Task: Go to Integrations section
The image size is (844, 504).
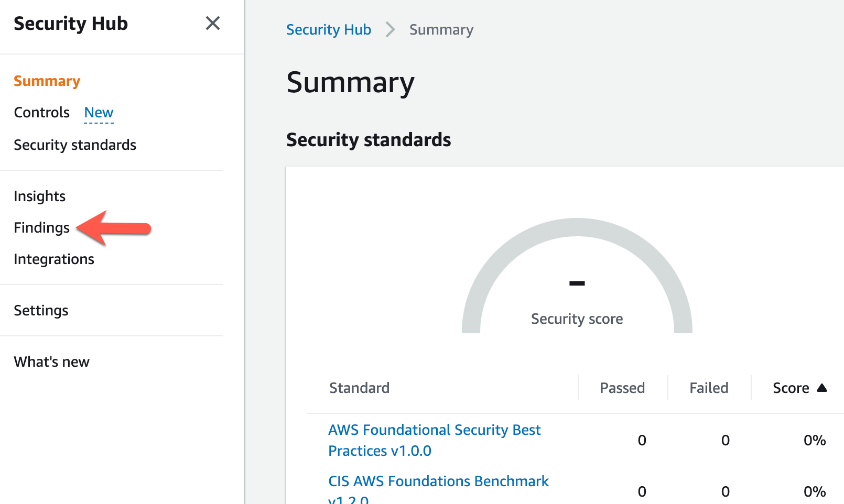Action: point(54,259)
